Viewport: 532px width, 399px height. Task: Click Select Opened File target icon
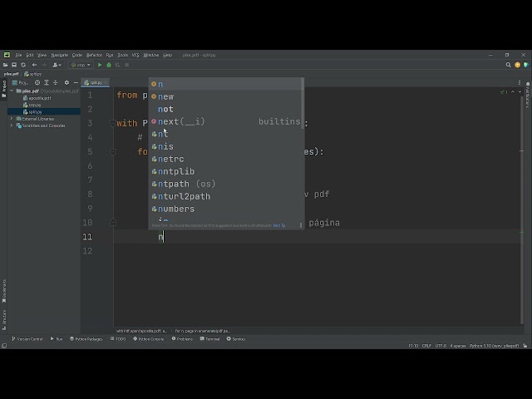pos(37,83)
